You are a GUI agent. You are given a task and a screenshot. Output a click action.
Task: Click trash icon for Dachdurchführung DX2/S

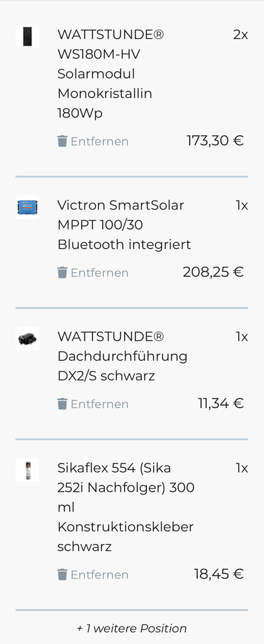62,404
